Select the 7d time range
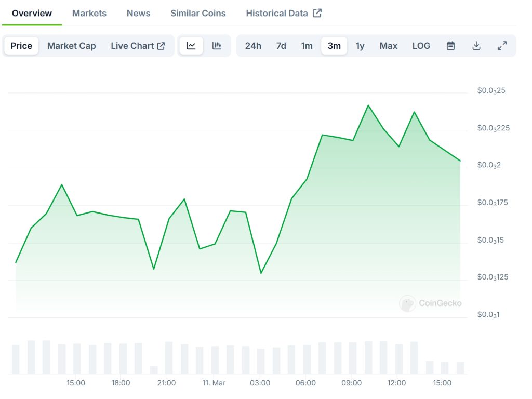 (281, 46)
